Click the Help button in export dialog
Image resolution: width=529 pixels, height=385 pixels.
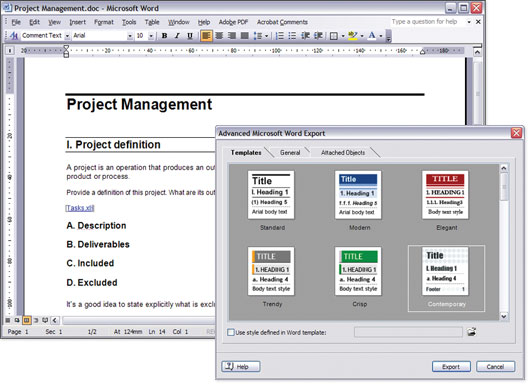(241, 366)
